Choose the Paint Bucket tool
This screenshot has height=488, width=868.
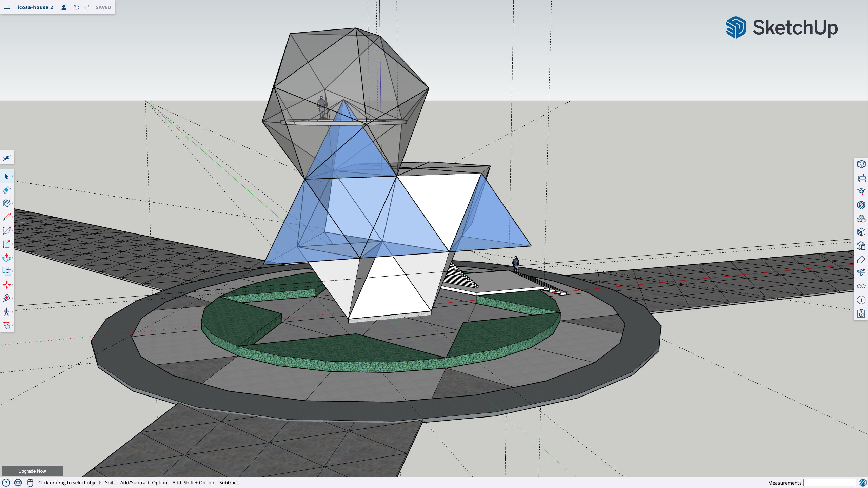(6, 203)
